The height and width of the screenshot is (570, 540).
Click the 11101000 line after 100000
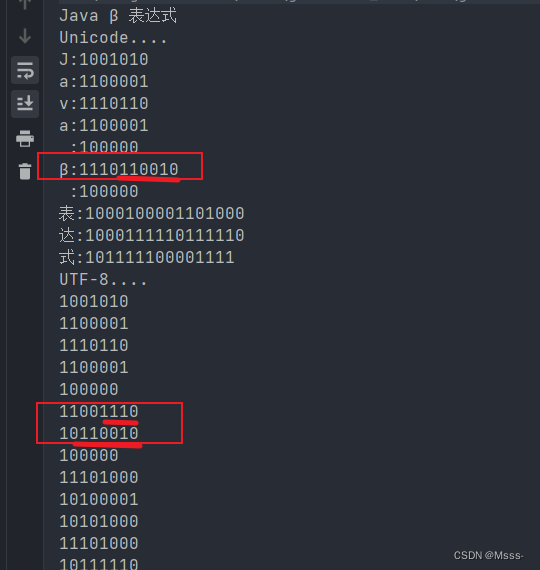click(99, 478)
